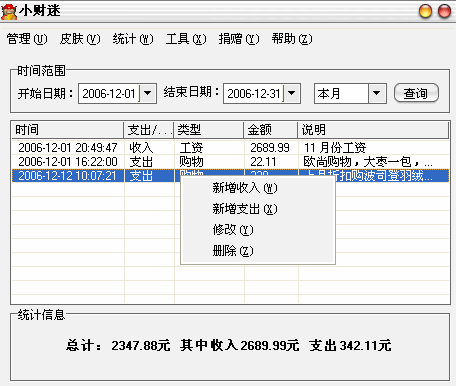Open the 工具(X) menu
This screenshot has height=386, width=456.
coord(186,39)
